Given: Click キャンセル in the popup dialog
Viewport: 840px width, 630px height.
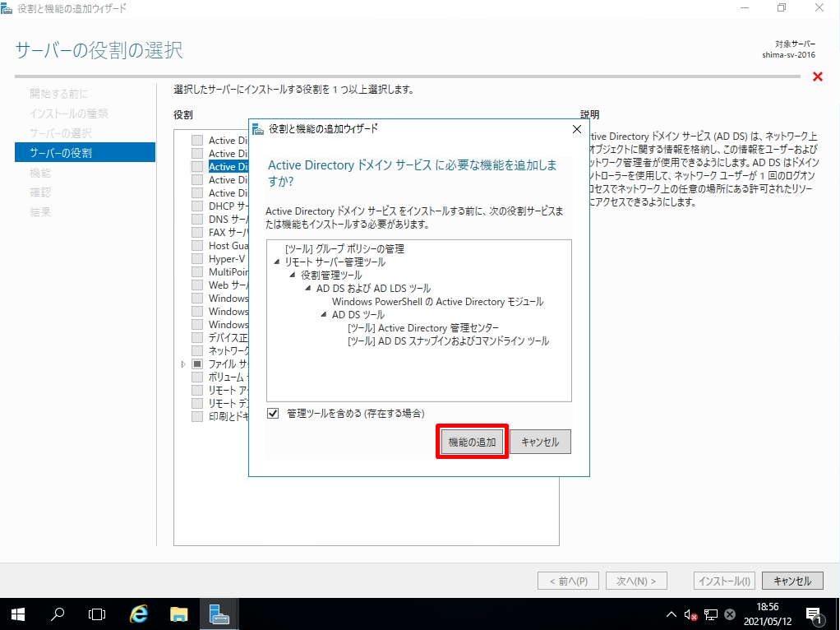Looking at the screenshot, I should click(x=540, y=442).
